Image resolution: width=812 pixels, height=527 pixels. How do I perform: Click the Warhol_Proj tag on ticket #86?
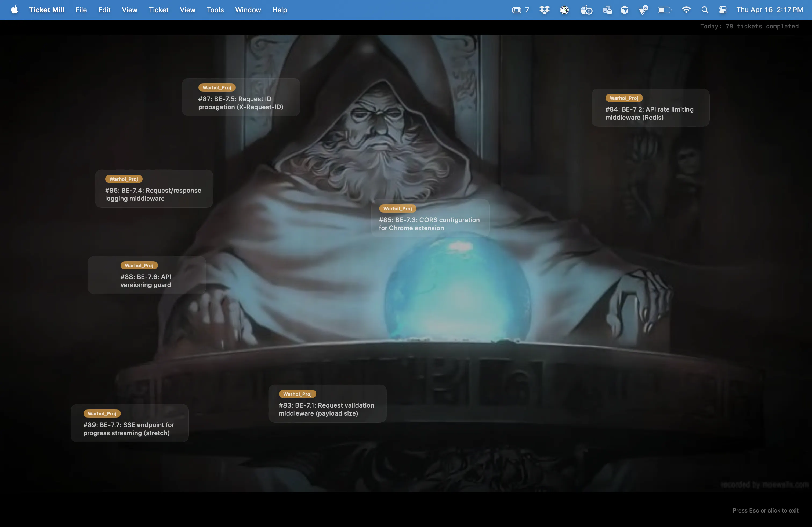click(x=124, y=179)
